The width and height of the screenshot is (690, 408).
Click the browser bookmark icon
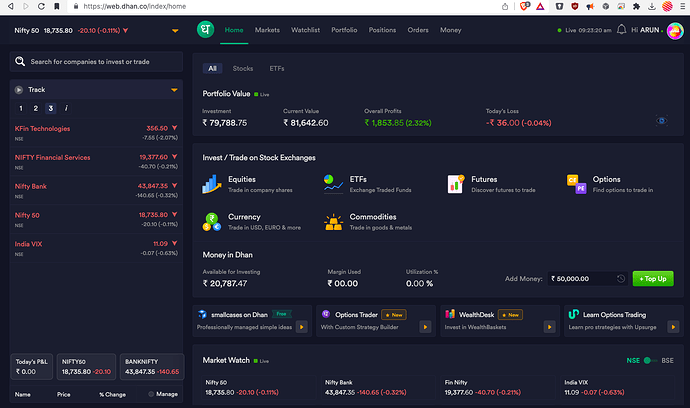tap(57, 6)
